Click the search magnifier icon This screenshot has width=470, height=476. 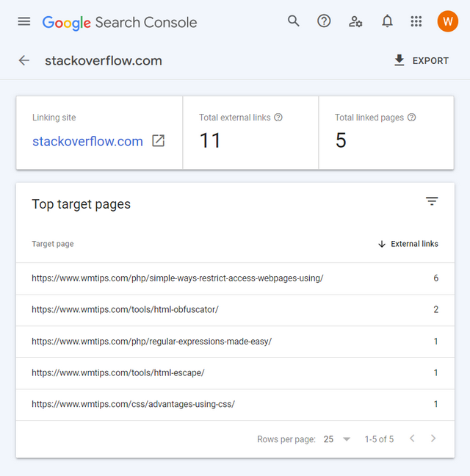[294, 21]
